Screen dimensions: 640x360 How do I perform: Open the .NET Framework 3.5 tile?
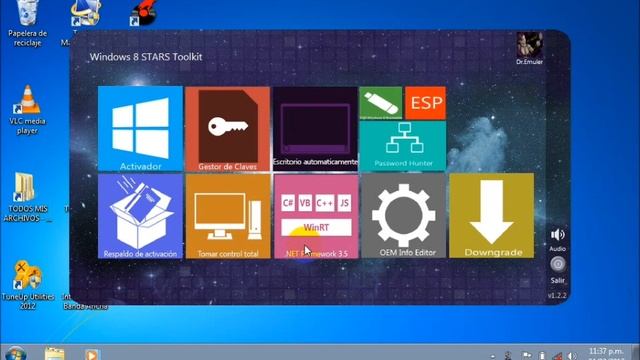tap(316, 216)
